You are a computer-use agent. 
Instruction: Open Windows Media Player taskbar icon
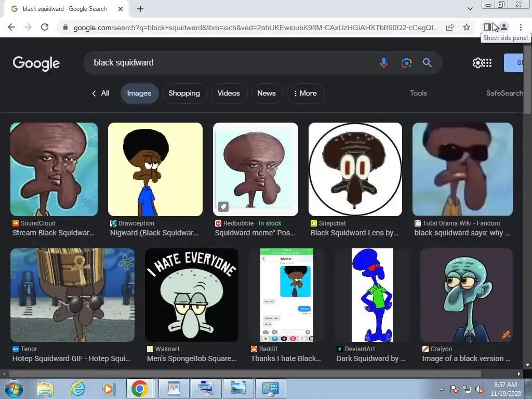108,389
